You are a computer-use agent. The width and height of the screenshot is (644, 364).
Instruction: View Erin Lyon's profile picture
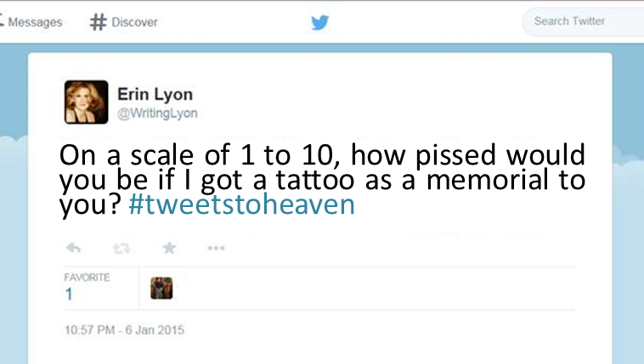[87, 102]
